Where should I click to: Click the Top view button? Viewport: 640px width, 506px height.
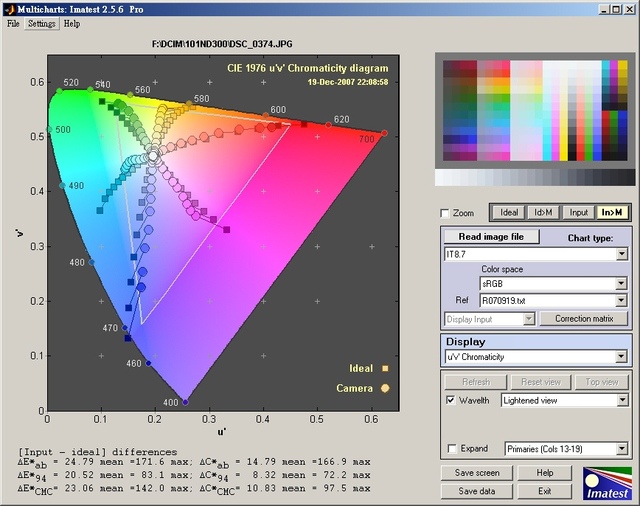602,382
